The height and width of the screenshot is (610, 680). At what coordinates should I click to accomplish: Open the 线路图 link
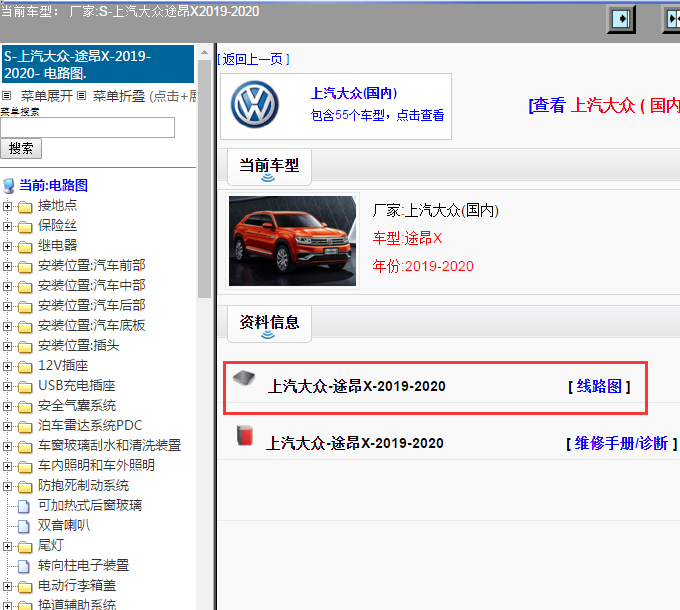[599, 386]
